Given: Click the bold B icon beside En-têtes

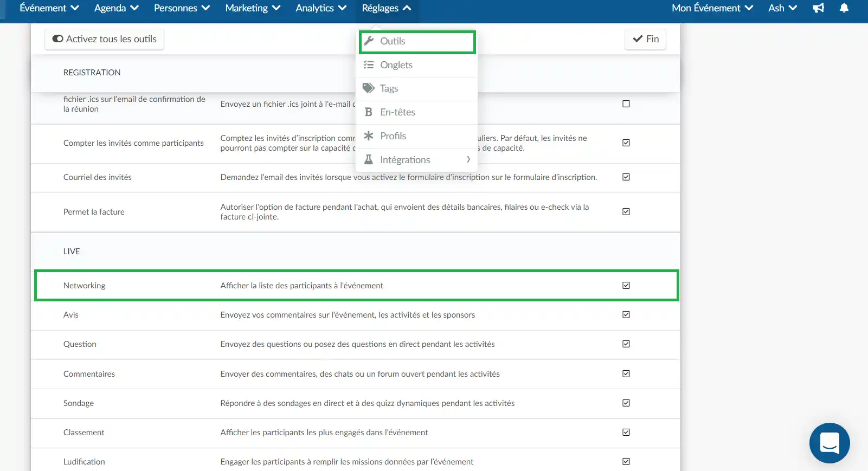Looking at the screenshot, I should pyautogui.click(x=369, y=112).
